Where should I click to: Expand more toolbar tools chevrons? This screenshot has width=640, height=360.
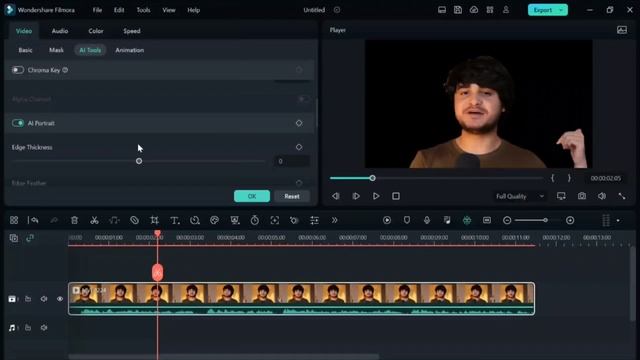click(334, 220)
